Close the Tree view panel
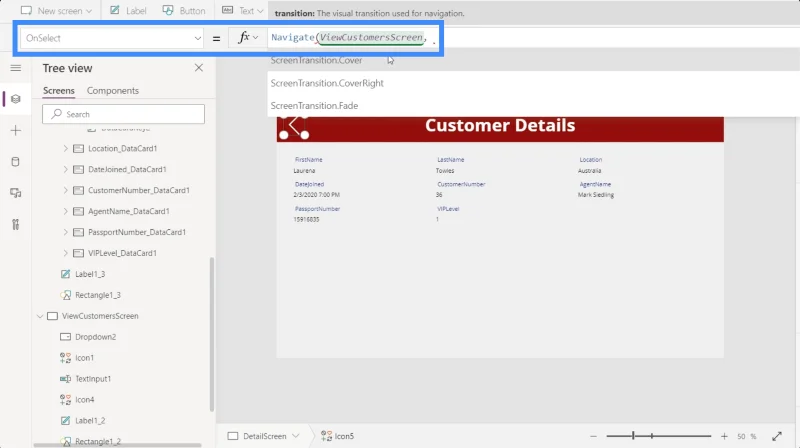The height and width of the screenshot is (448, 800). point(198,68)
